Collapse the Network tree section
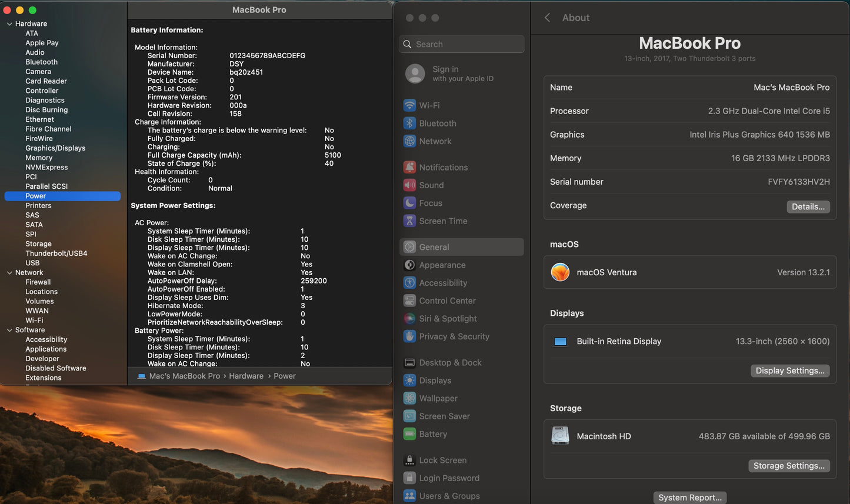 pos(9,273)
